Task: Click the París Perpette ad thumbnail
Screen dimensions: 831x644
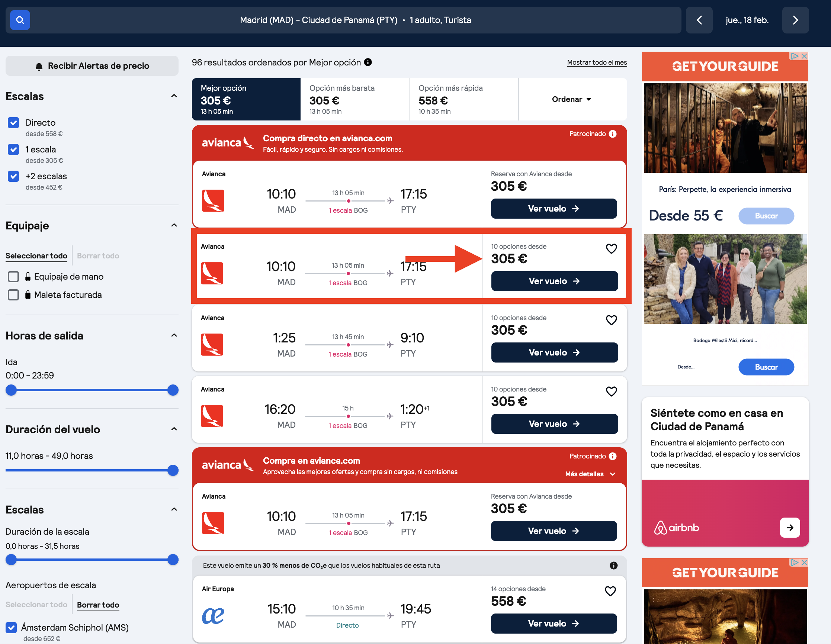Action: click(x=725, y=128)
